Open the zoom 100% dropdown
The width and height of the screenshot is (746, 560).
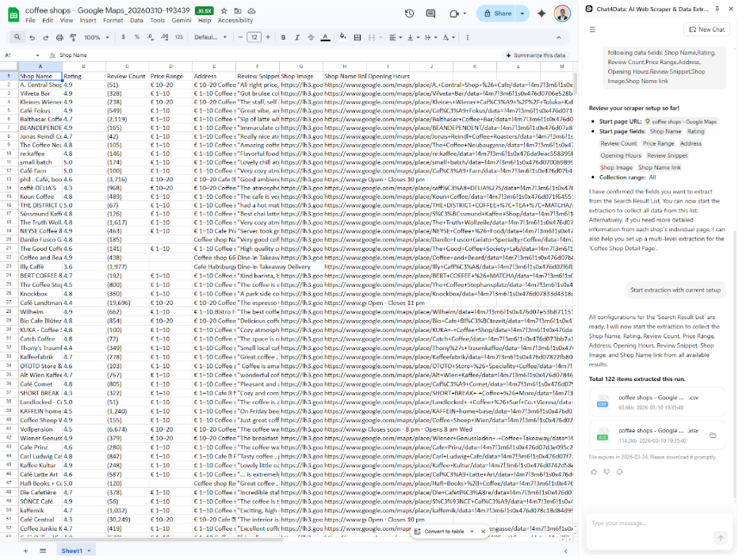point(96,37)
